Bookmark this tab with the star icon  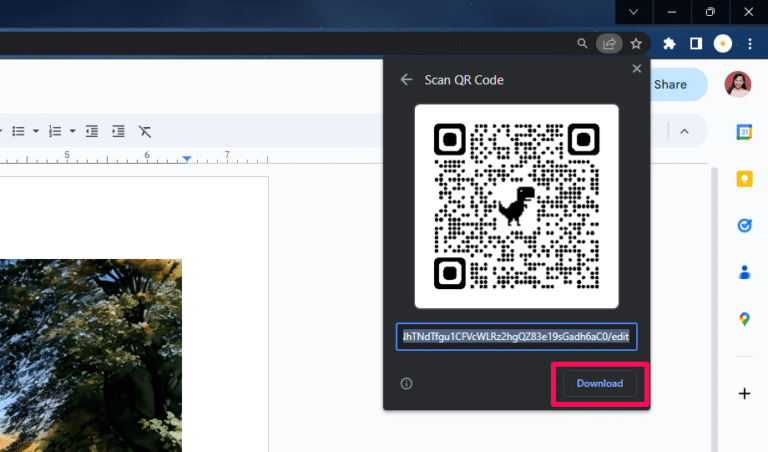point(636,44)
